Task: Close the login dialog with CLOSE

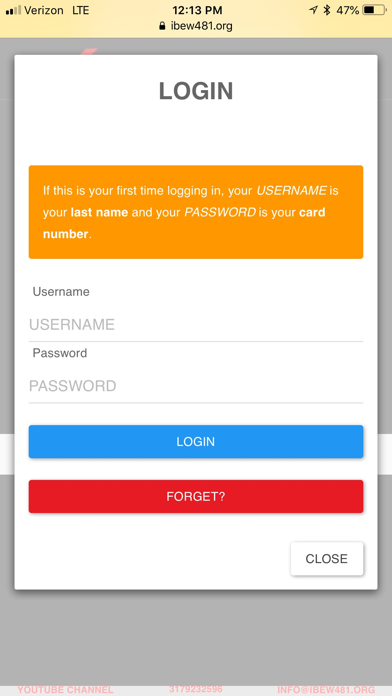Action: click(x=327, y=559)
